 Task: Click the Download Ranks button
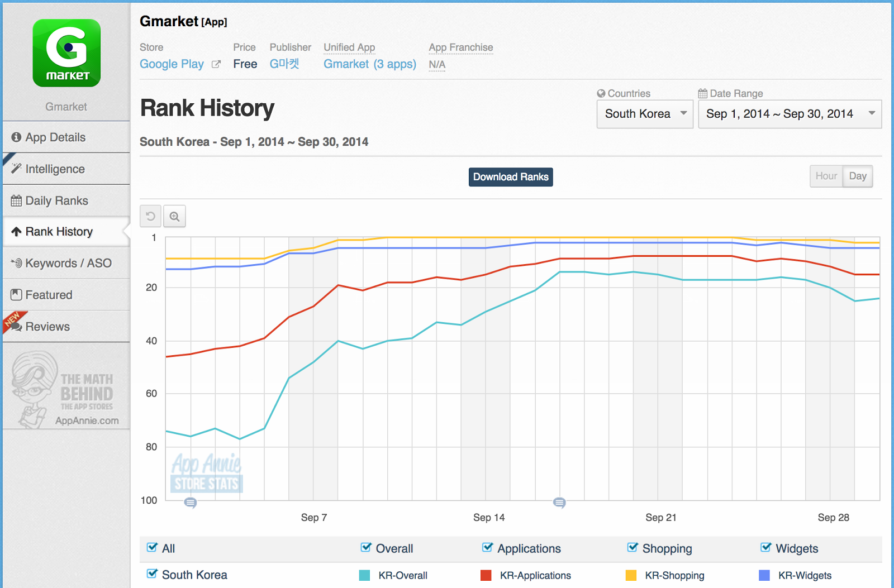point(511,177)
